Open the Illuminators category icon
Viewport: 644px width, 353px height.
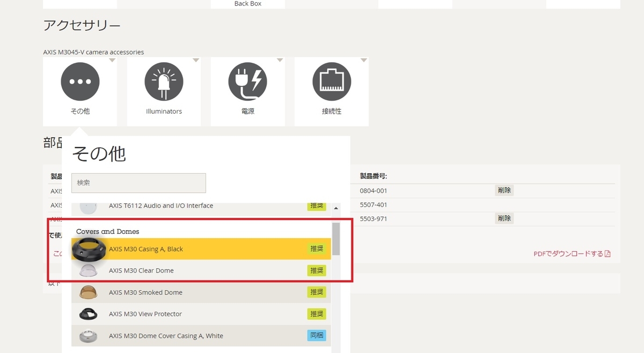(x=164, y=82)
